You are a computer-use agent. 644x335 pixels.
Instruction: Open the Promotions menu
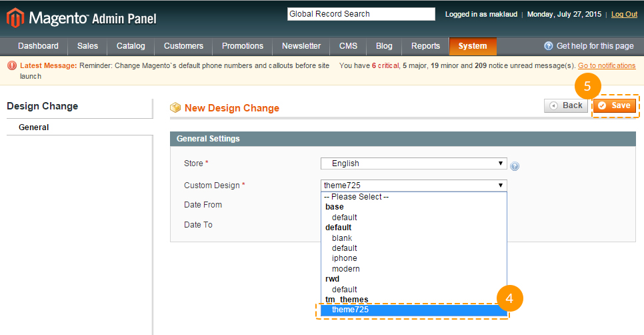click(x=242, y=46)
